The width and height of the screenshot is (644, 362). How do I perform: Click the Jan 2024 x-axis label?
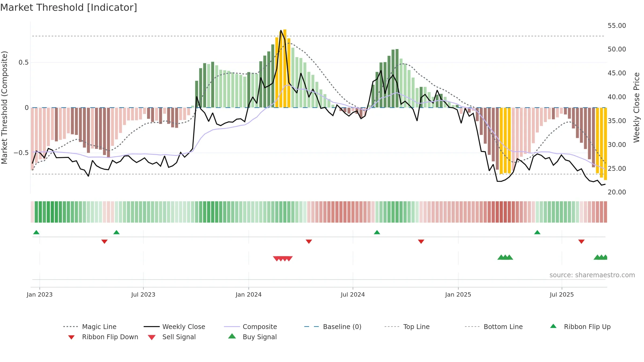tap(249, 294)
